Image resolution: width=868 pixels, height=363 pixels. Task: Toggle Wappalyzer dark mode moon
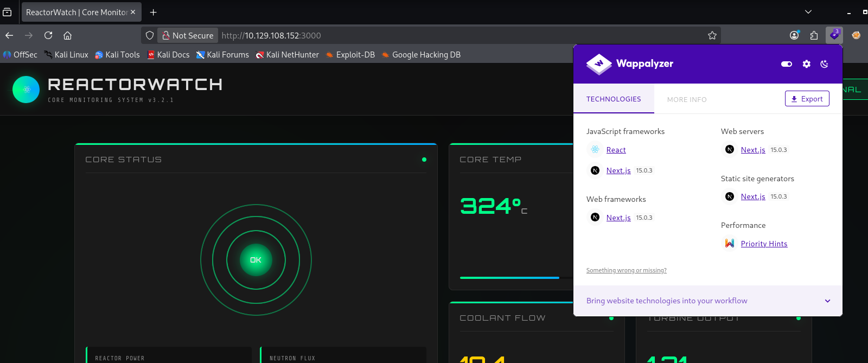pos(825,64)
